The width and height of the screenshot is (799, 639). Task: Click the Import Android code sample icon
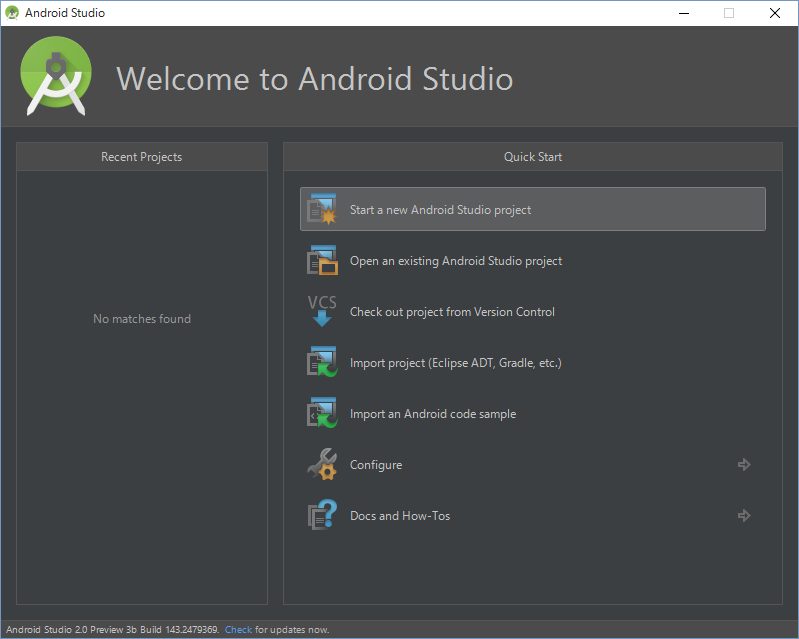tap(322, 413)
